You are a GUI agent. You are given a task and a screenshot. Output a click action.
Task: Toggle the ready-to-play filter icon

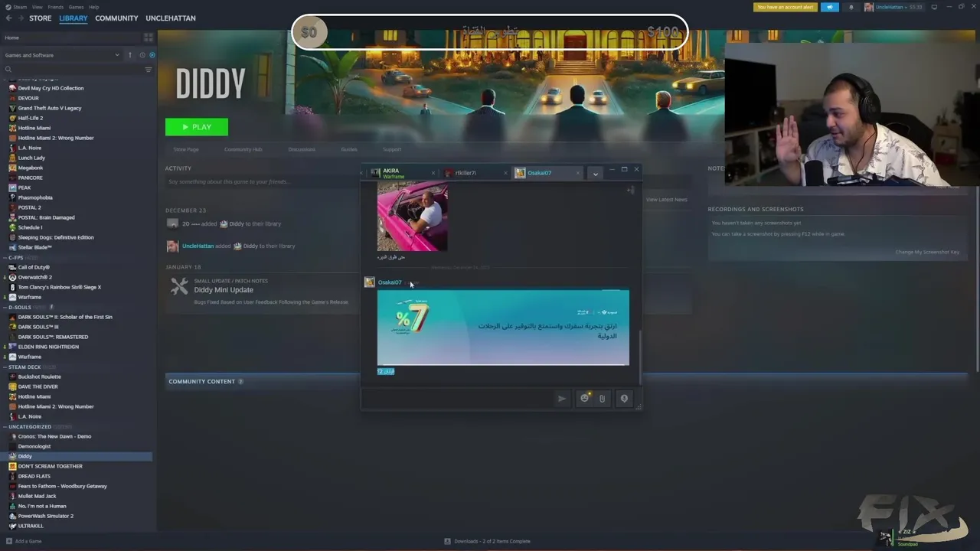pos(152,55)
